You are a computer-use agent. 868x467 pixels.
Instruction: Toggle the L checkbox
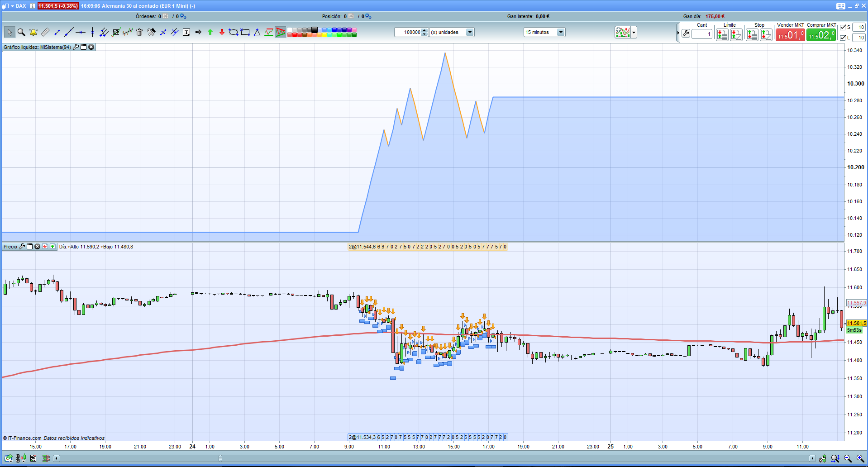pyautogui.click(x=843, y=38)
